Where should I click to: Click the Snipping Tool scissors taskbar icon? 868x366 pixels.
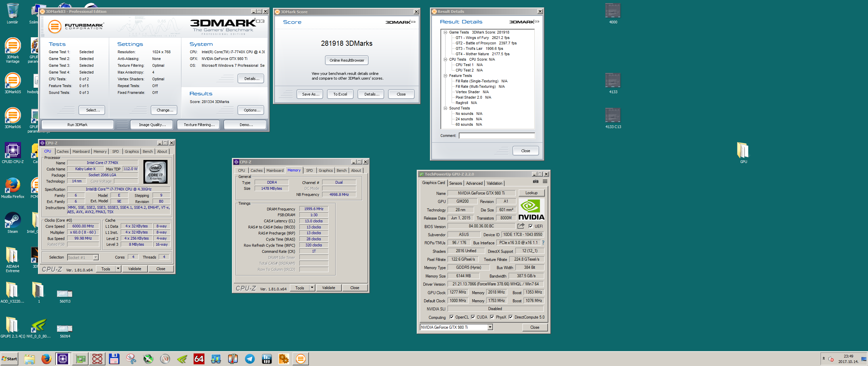(x=131, y=359)
